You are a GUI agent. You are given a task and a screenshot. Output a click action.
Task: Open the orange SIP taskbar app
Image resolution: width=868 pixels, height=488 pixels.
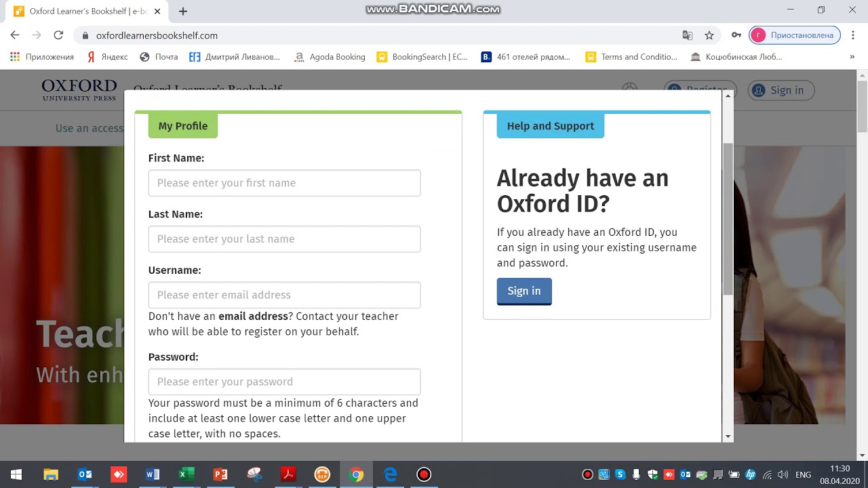coord(323,474)
